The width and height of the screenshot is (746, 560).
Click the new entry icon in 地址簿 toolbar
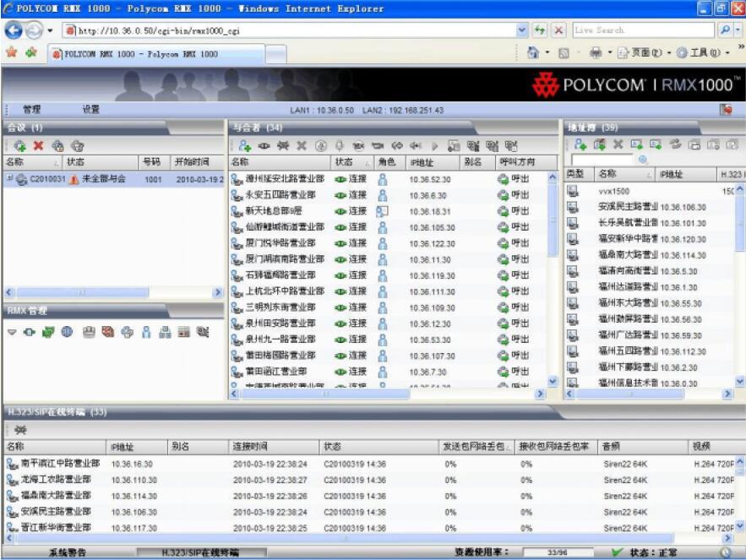[580, 145]
